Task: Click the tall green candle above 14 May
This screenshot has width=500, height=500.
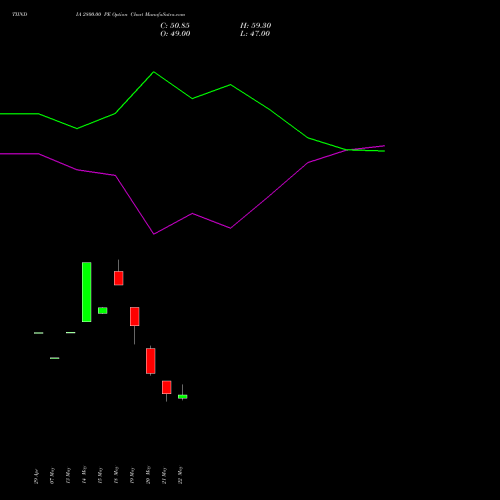Action: (x=87, y=292)
